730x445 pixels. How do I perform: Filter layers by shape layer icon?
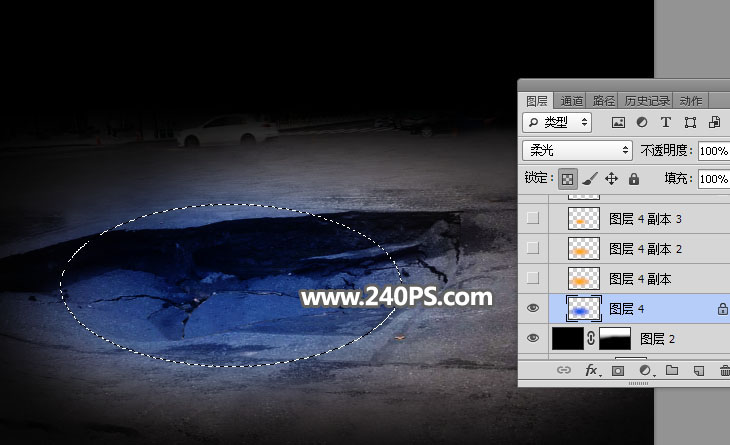(x=690, y=122)
